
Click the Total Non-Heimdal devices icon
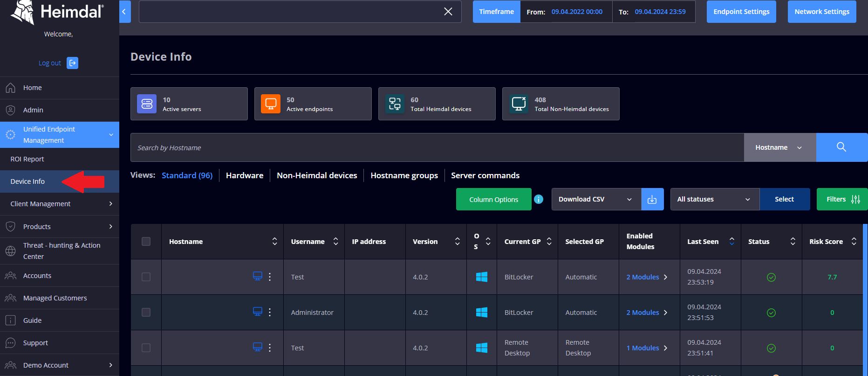pos(519,104)
